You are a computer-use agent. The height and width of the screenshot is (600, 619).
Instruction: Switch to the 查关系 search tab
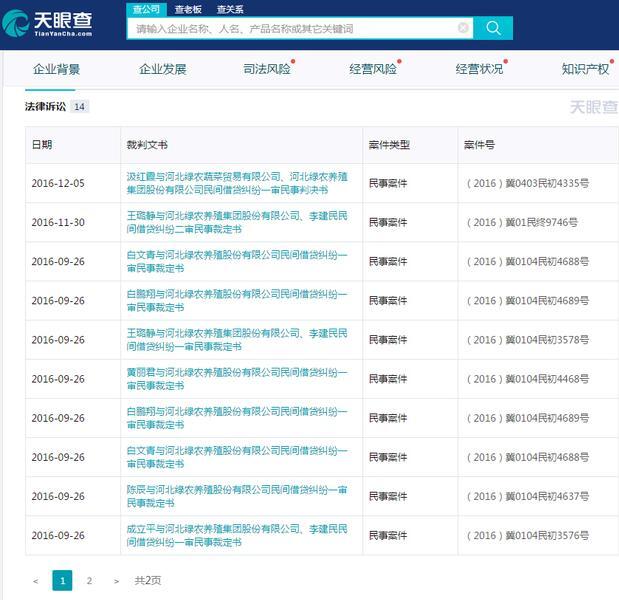(x=230, y=9)
